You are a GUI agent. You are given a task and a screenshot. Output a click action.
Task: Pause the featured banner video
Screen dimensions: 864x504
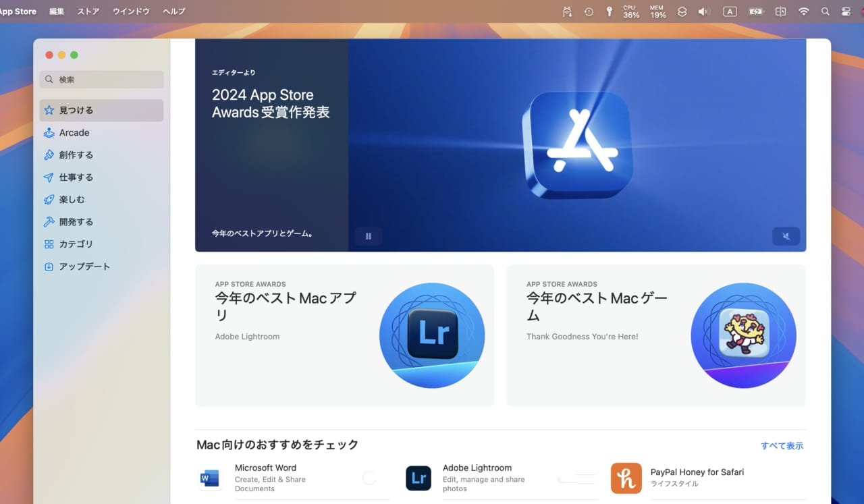click(369, 236)
